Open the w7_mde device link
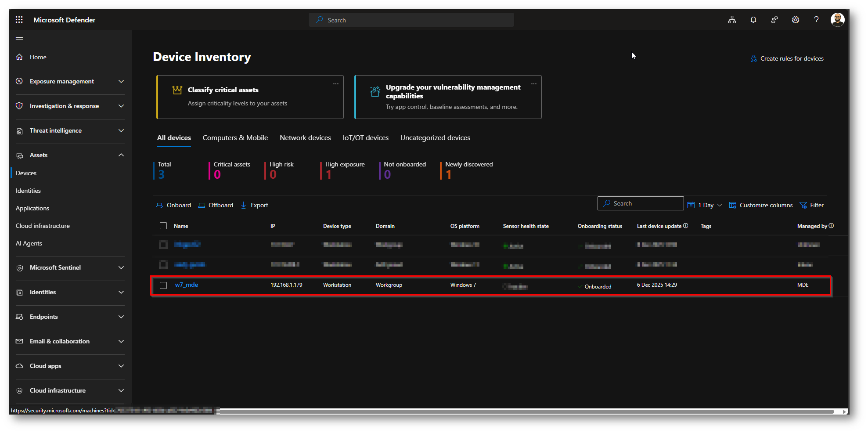 [x=186, y=285]
